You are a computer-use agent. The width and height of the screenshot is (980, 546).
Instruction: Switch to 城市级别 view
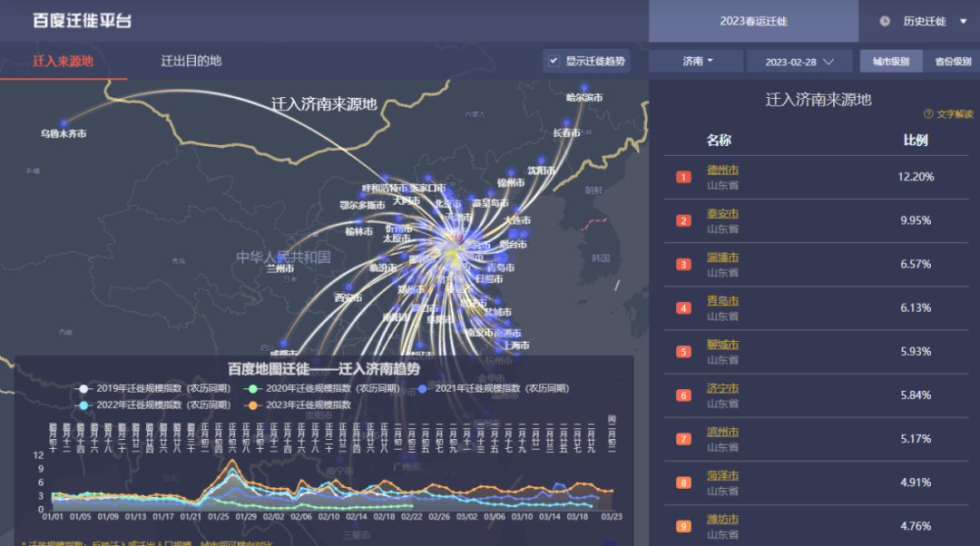pyautogui.click(x=891, y=62)
